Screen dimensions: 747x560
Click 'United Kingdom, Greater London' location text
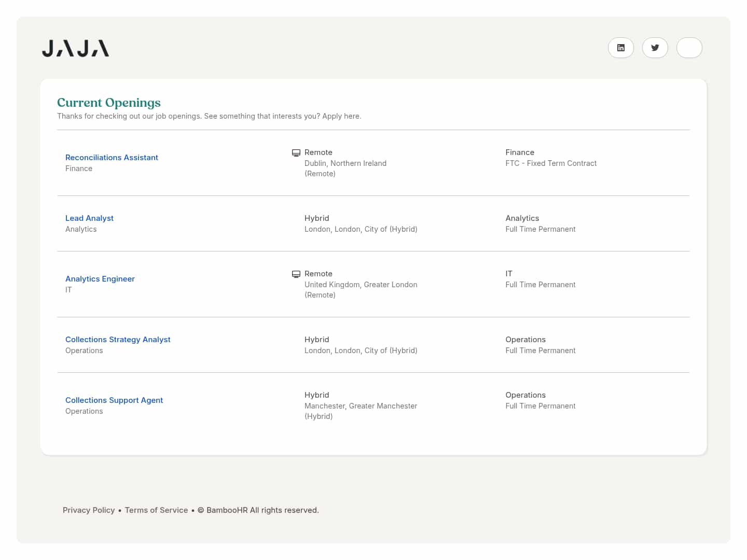pos(361,285)
